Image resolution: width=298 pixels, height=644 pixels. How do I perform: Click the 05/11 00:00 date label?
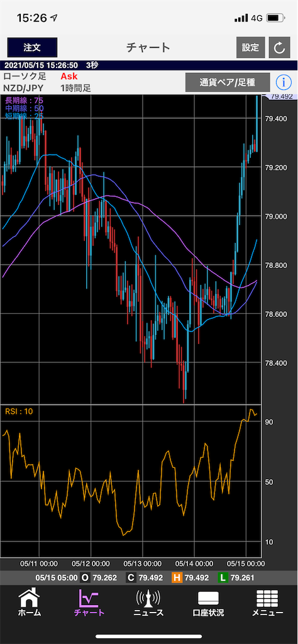tap(39, 564)
